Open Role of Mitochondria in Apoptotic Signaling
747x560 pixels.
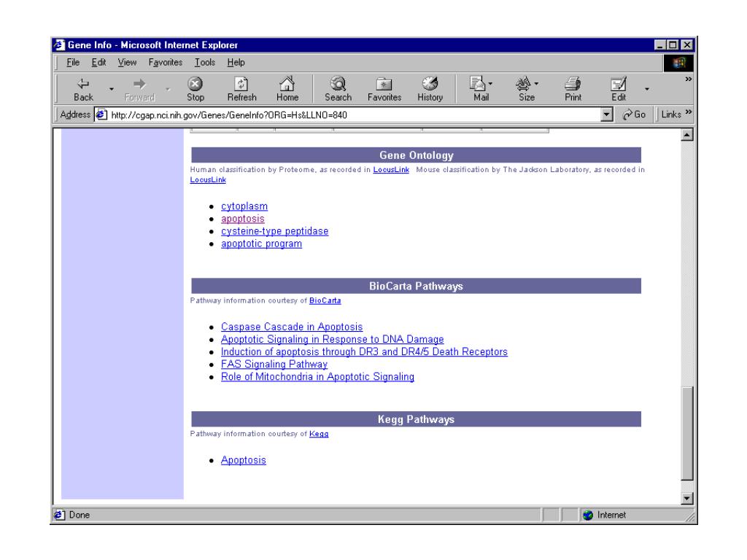(317, 377)
